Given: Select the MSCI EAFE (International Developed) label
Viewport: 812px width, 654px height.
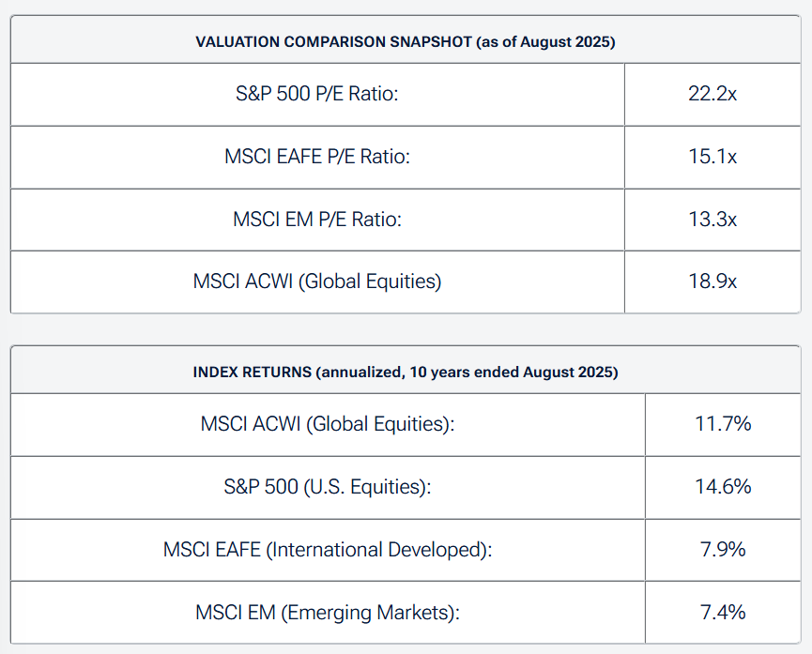Looking at the screenshot, I should (328, 550).
